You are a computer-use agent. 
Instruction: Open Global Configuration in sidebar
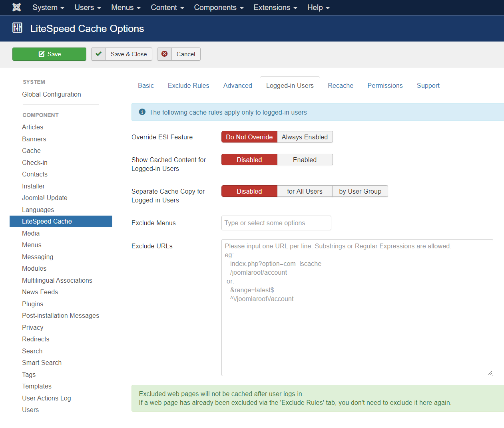[52, 94]
